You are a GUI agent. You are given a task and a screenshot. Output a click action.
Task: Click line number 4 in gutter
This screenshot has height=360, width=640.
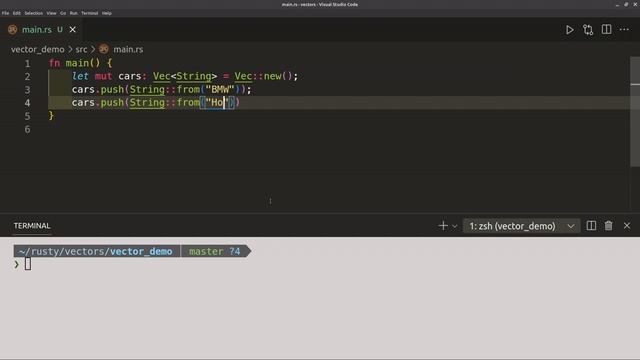[27, 103]
